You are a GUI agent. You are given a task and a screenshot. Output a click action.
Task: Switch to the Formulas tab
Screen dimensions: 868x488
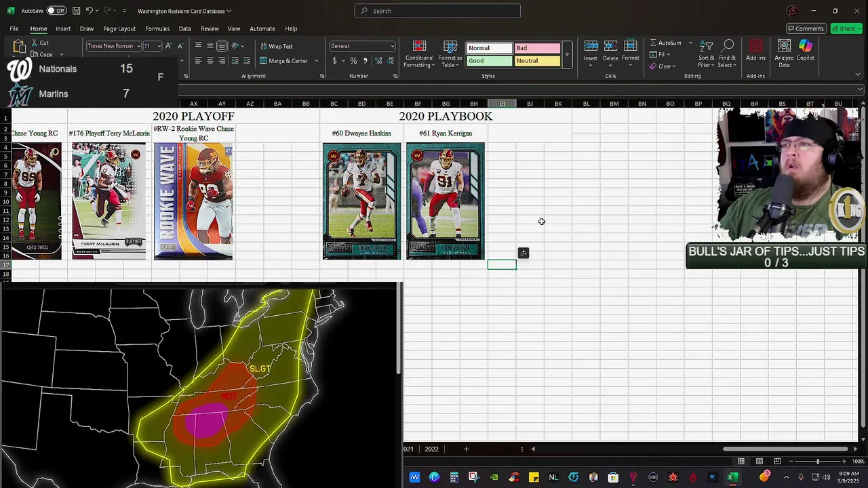coord(157,28)
